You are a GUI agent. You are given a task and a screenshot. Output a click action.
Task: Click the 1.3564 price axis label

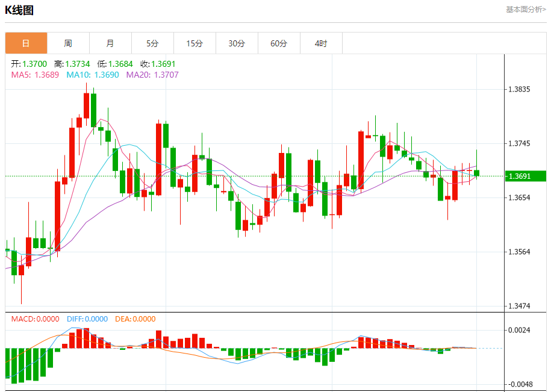[x=519, y=252]
